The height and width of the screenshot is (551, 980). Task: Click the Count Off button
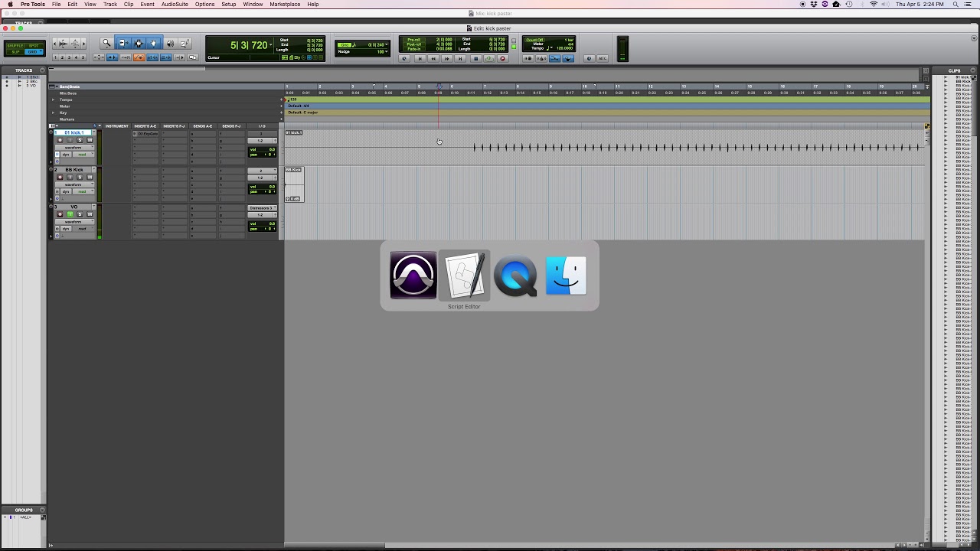click(x=534, y=40)
